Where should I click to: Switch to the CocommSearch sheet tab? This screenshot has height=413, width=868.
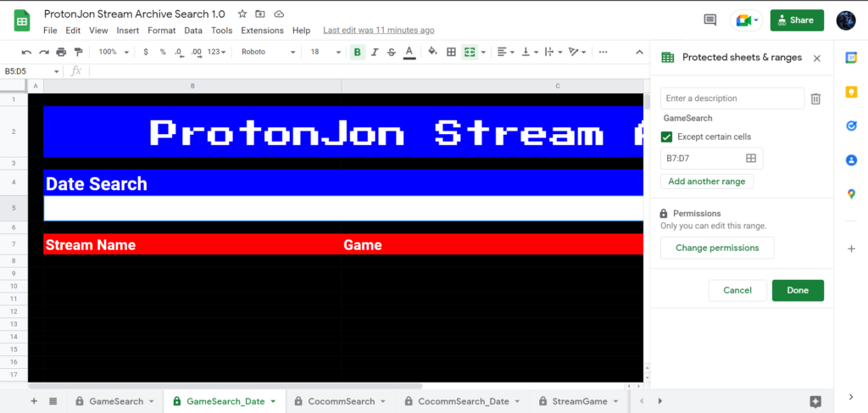tap(341, 401)
